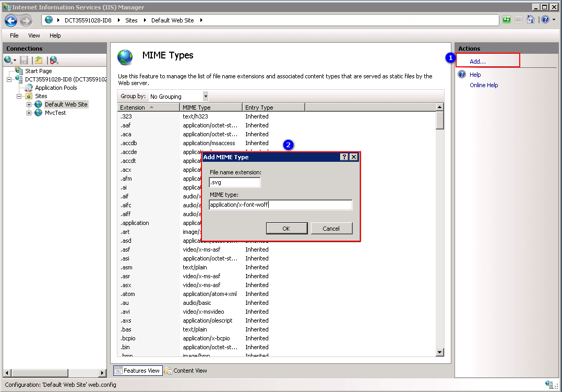Click the address bar arrow after DCT35591028-ID8
This screenshot has width=562, height=392.
pyautogui.click(x=118, y=20)
